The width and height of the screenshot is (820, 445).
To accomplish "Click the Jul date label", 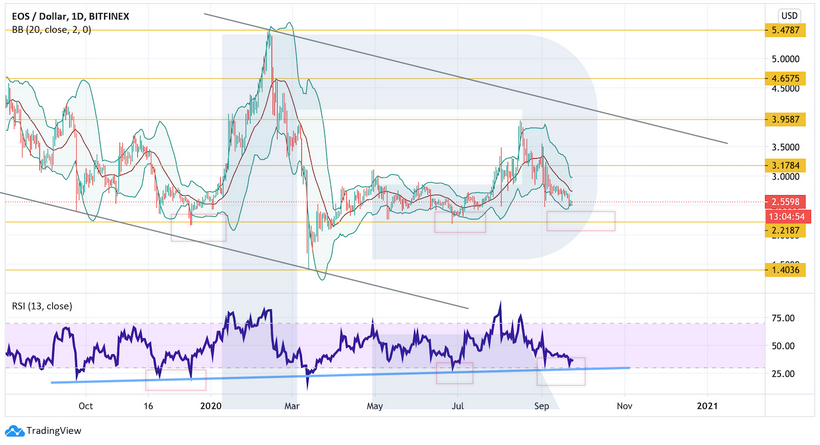I will [x=458, y=406].
